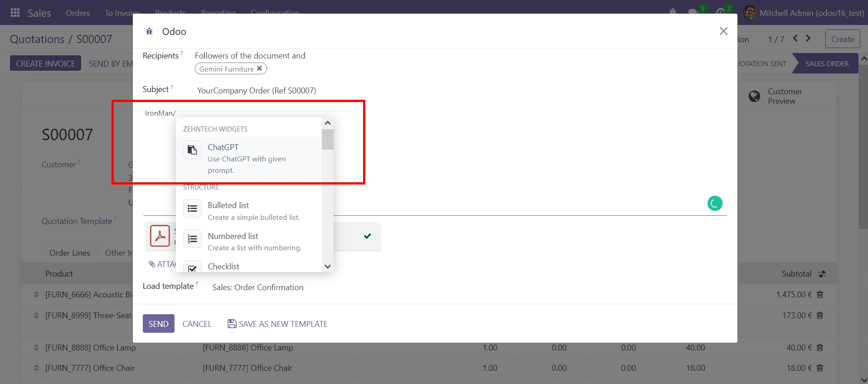Open the debug bug icon in navbar
The height and width of the screenshot is (384, 868).
(x=673, y=12)
